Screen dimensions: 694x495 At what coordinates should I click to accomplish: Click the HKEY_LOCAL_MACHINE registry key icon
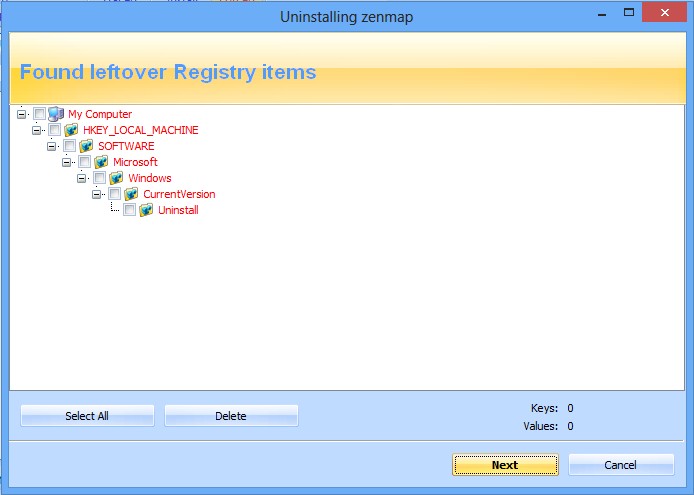coord(71,130)
